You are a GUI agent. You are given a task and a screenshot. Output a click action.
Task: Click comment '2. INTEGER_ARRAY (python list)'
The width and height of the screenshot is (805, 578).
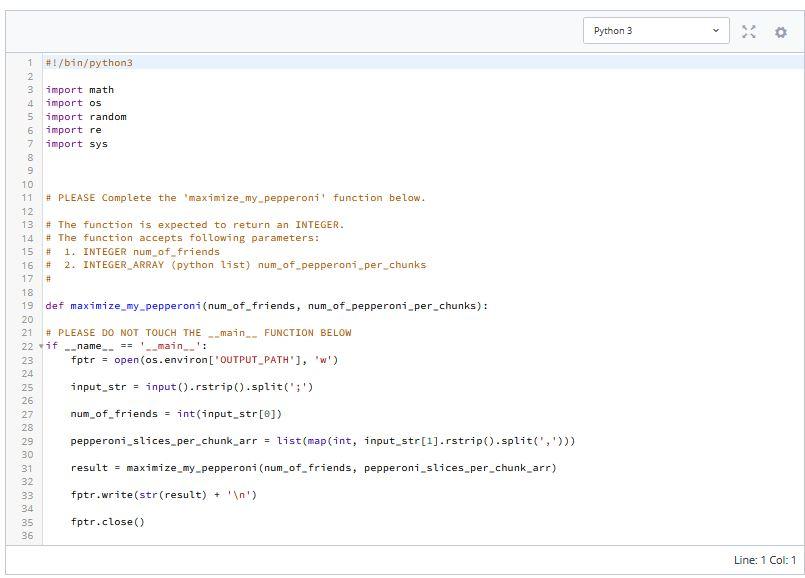click(x=236, y=265)
